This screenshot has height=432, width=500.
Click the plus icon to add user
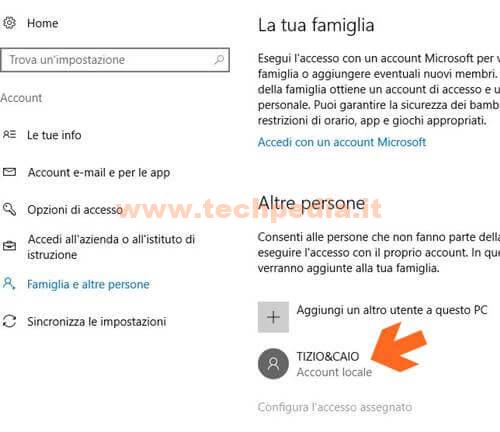[273, 317]
